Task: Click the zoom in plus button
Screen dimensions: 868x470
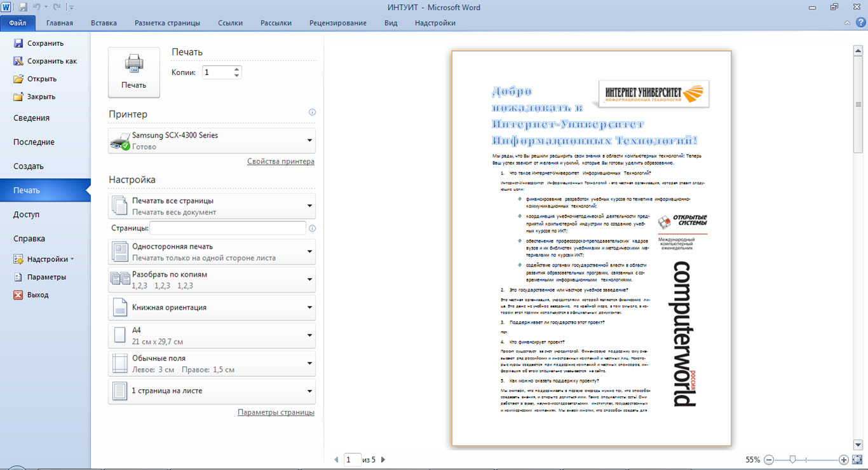Action: click(x=844, y=459)
